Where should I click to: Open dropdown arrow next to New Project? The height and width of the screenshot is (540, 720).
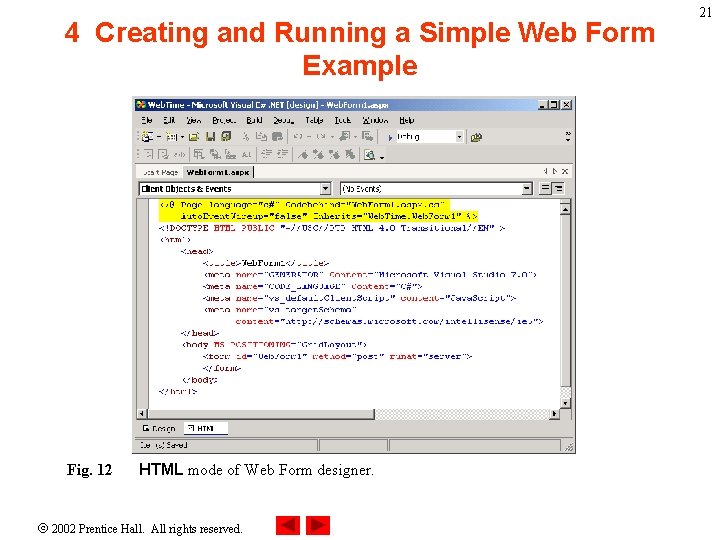[x=159, y=137]
